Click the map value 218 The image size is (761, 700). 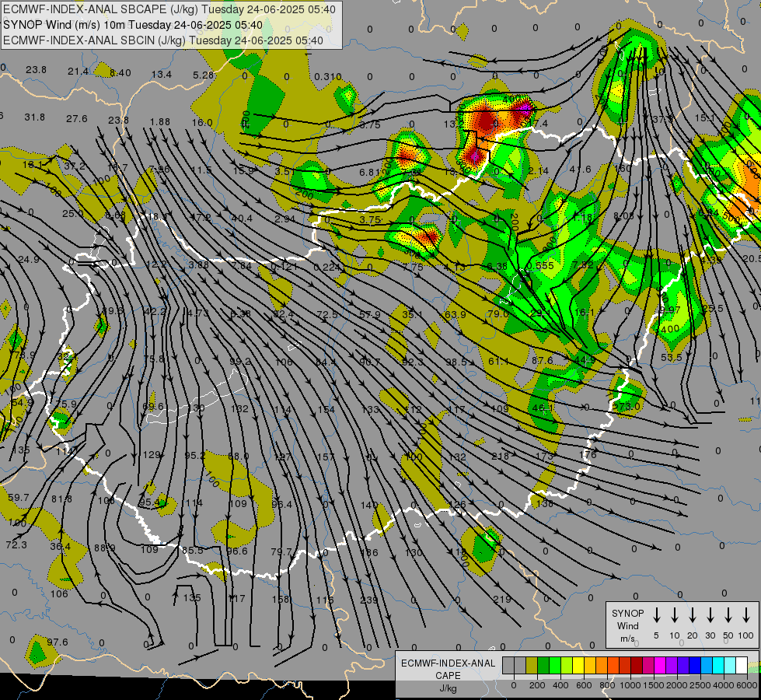pos(500,456)
